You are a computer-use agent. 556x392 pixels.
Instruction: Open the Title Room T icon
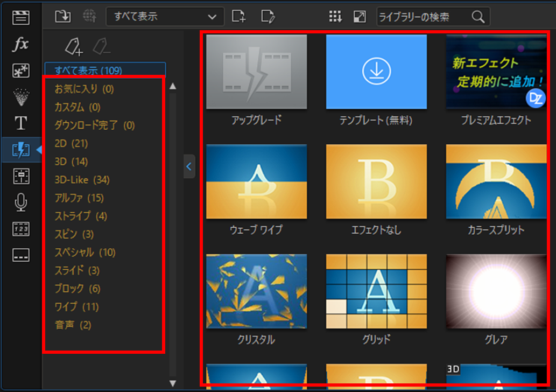pos(21,123)
